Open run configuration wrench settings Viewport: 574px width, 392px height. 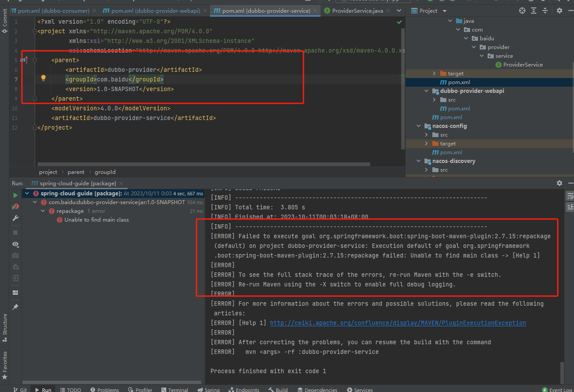click(x=15, y=218)
